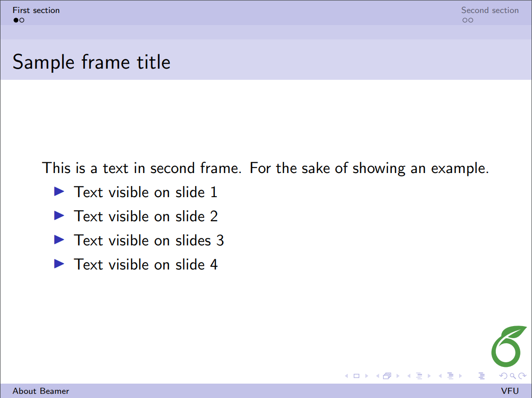Click the About Beamer footer title
The width and height of the screenshot is (532, 398).
coord(41,391)
